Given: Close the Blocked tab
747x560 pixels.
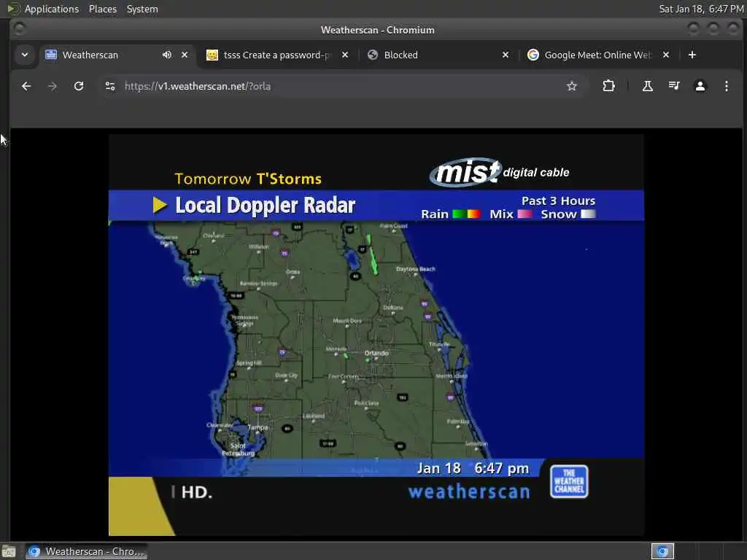Looking at the screenshot, I should pyautogui.click(x=506, y=55).
